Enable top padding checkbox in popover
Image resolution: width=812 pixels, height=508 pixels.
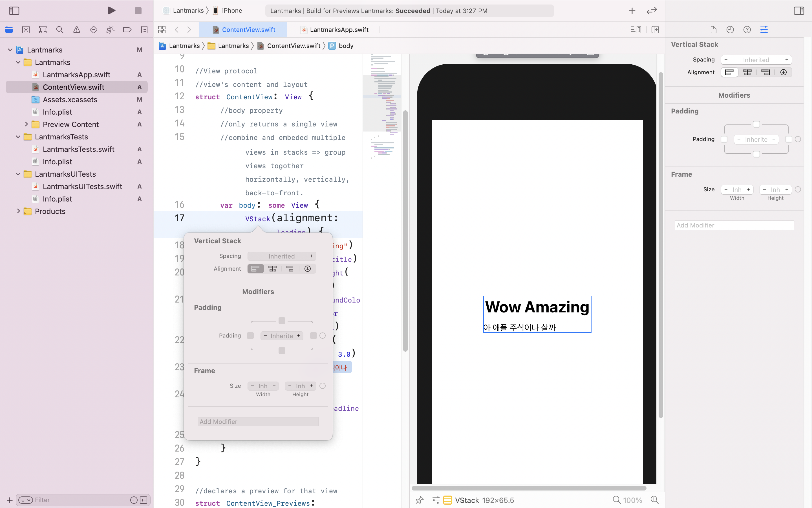pyautogui.click(x=282, y=321)
